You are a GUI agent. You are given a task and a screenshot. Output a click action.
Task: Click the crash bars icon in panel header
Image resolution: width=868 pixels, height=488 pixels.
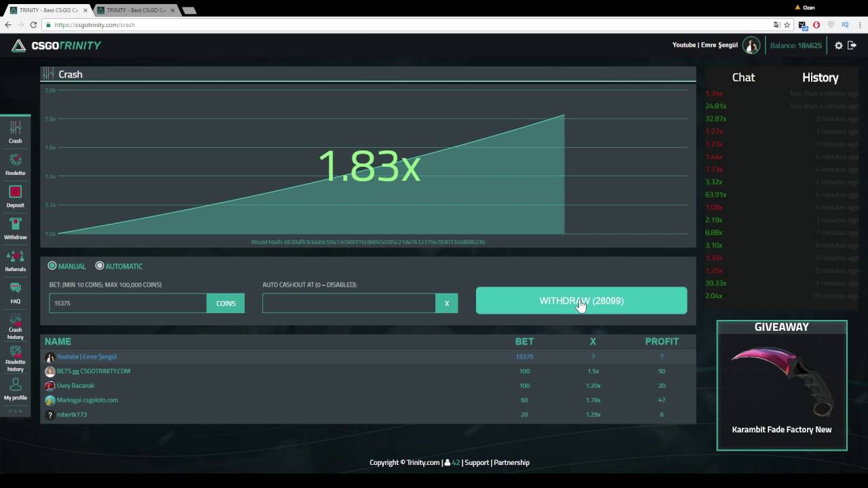click(48, 74)
